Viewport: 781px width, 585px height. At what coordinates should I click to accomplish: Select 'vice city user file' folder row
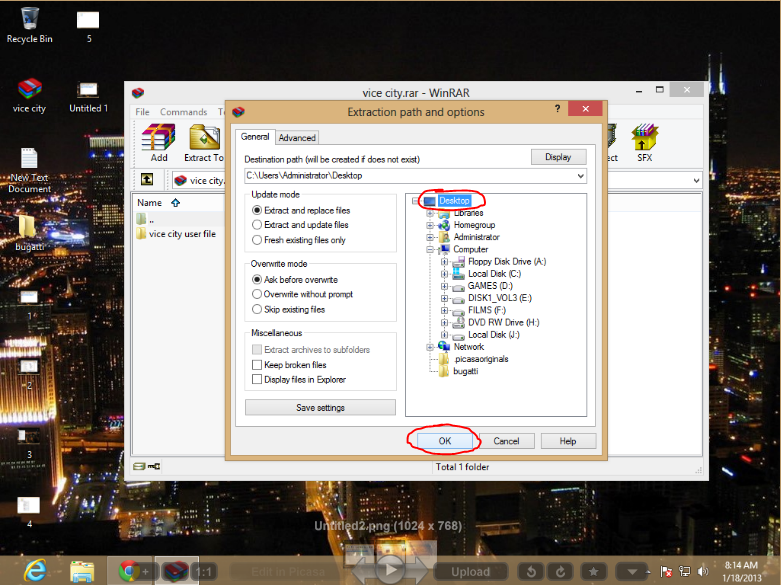[179, 234]
